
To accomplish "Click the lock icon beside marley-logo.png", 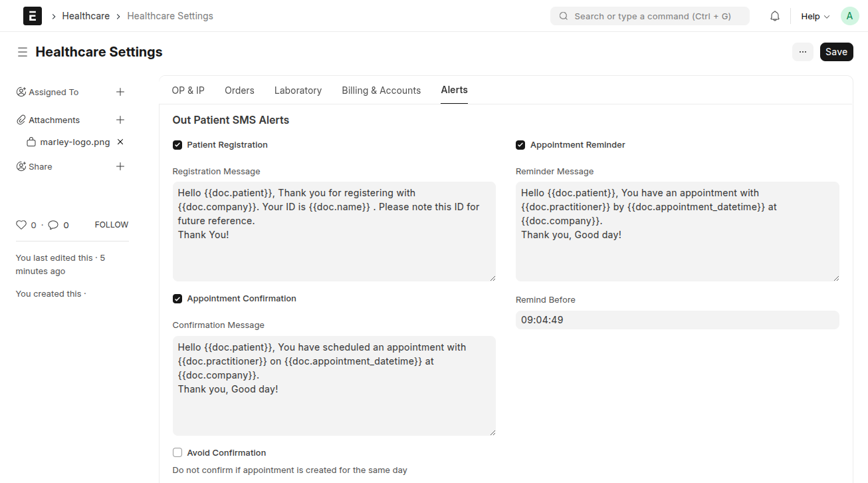I will coord(31,142).
